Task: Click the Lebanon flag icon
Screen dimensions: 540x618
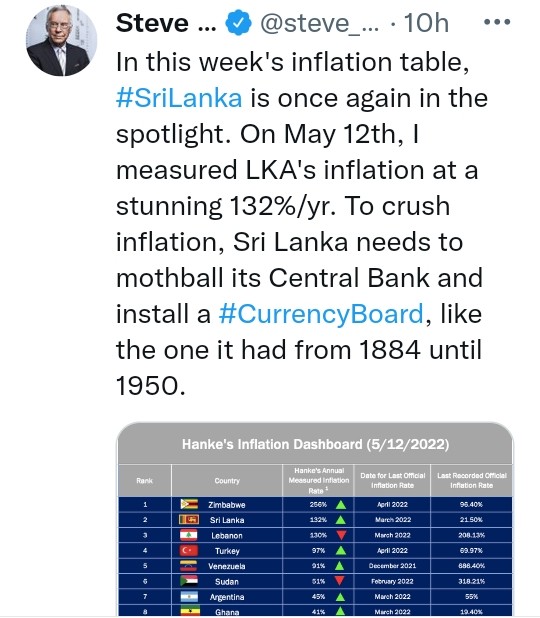Action: click(189, 535)
